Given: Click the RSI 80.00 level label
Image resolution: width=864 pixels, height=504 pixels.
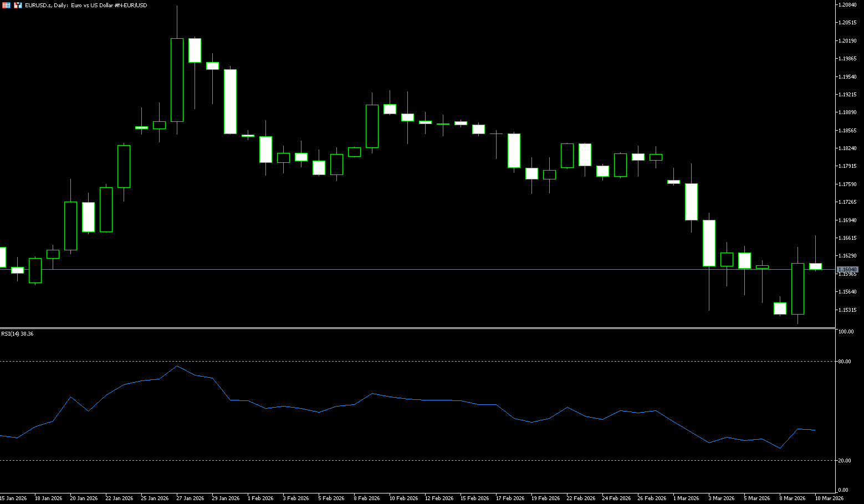Looking at the screenshot, I should (845, 362).
